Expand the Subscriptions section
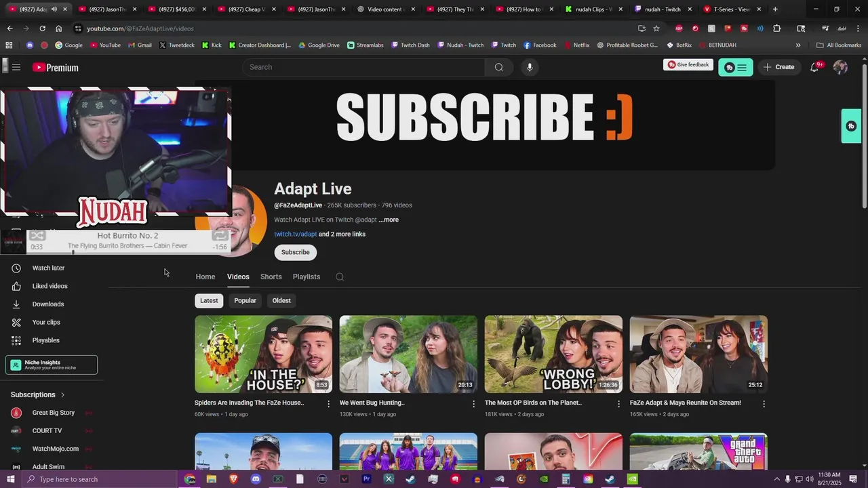Screen dimensions: 868x488 click(x=38, y=394)
